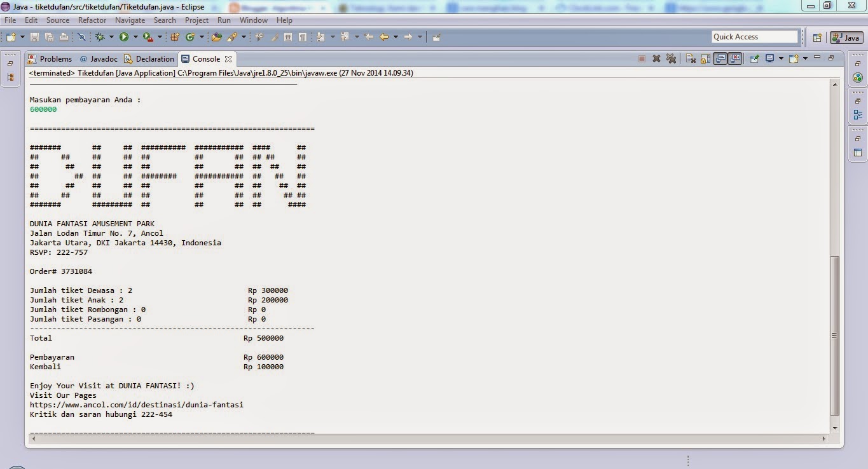Open the Outline view from right trim

tap(858, 115)
